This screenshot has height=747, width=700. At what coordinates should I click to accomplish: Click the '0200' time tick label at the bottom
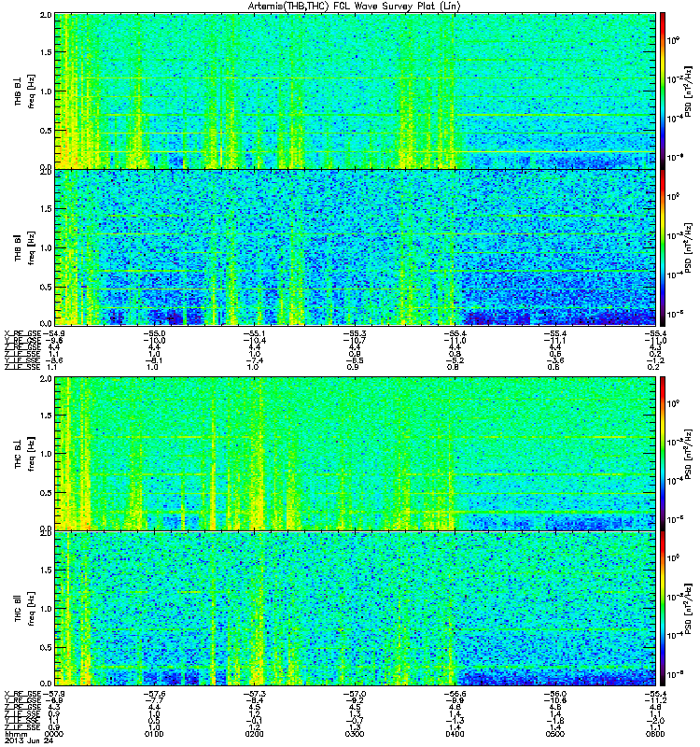click(x=254, y=734)
